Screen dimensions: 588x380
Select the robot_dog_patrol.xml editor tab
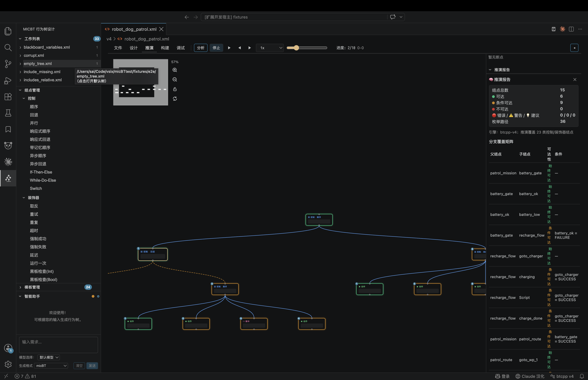(134, 29)
